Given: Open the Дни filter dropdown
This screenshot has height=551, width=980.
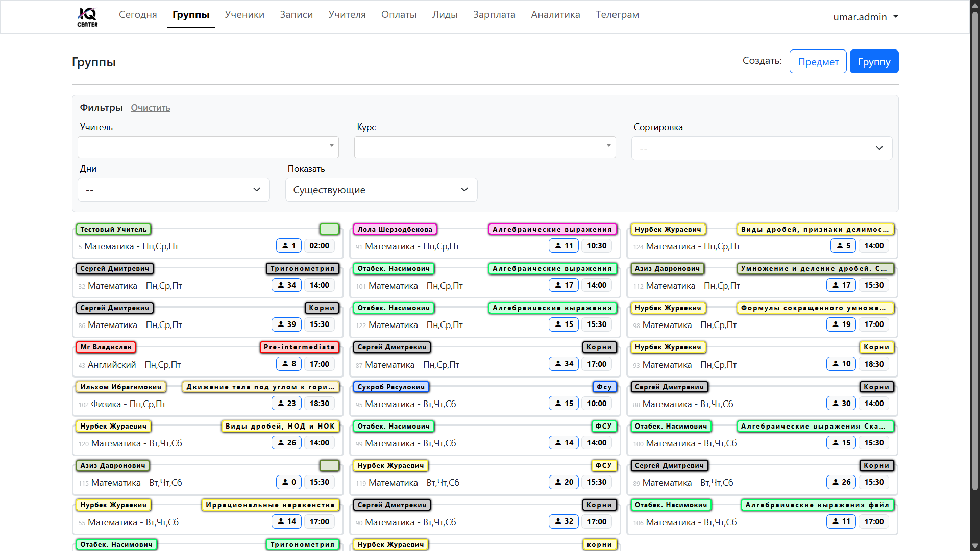Looking at the screenshot, I should [x=173, y=190].
